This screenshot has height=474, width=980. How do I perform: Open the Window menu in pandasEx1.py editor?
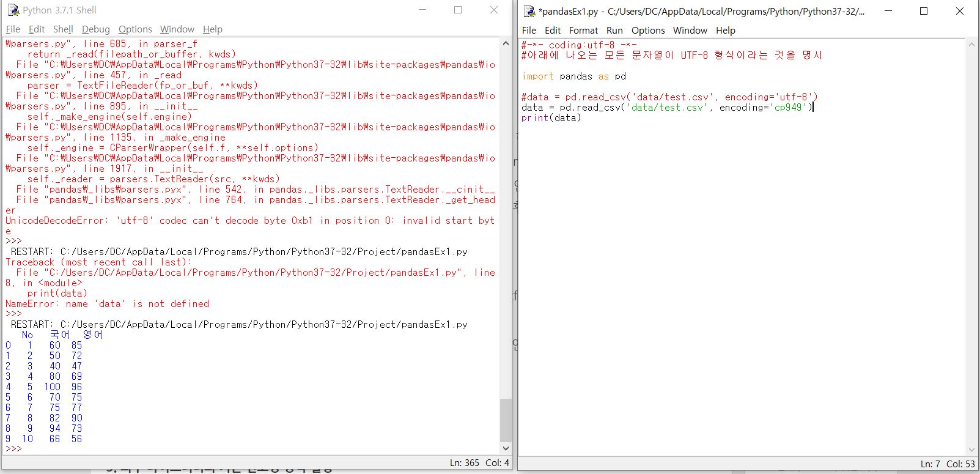pyautogui.click(x=690, y=31)
